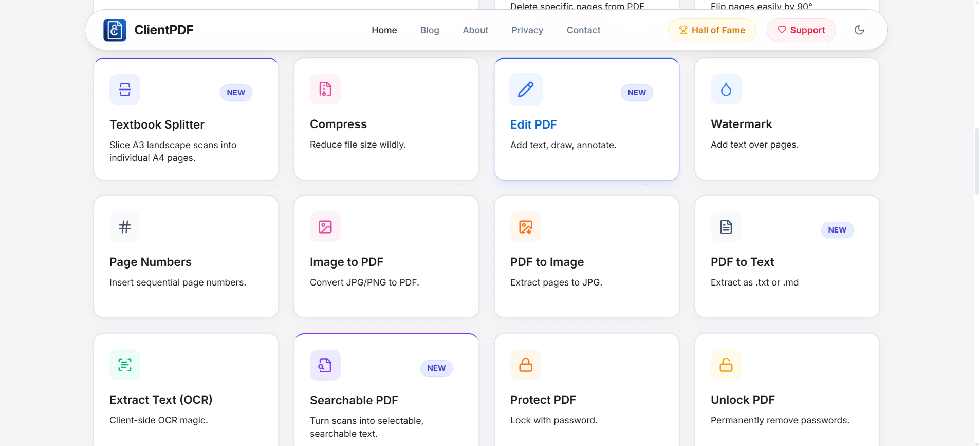Open the Watermark tool title
This screenshot has height=446, width=980.
click(x=741, y=124)
